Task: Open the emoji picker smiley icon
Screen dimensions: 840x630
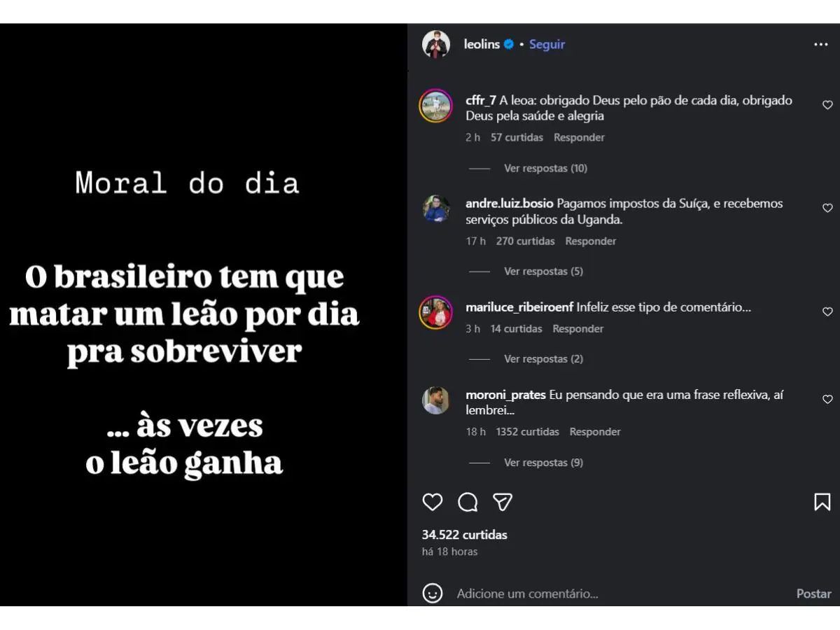Action: [433, 594]
